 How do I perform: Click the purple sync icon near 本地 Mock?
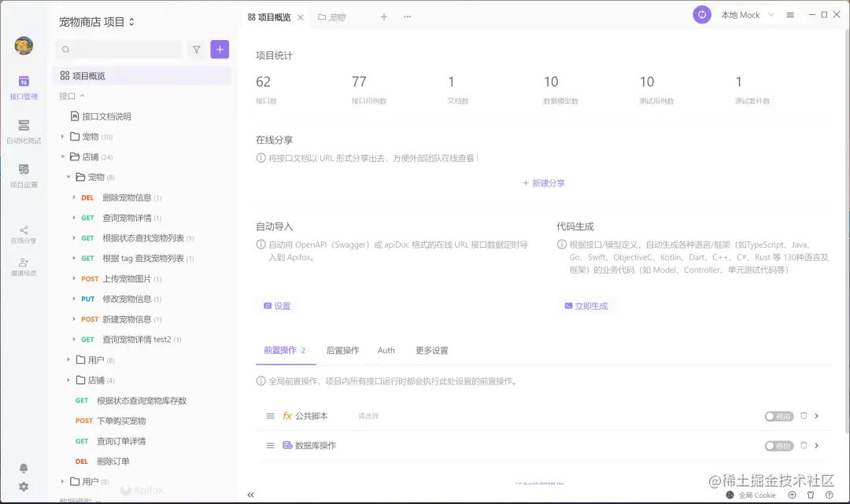701,14
